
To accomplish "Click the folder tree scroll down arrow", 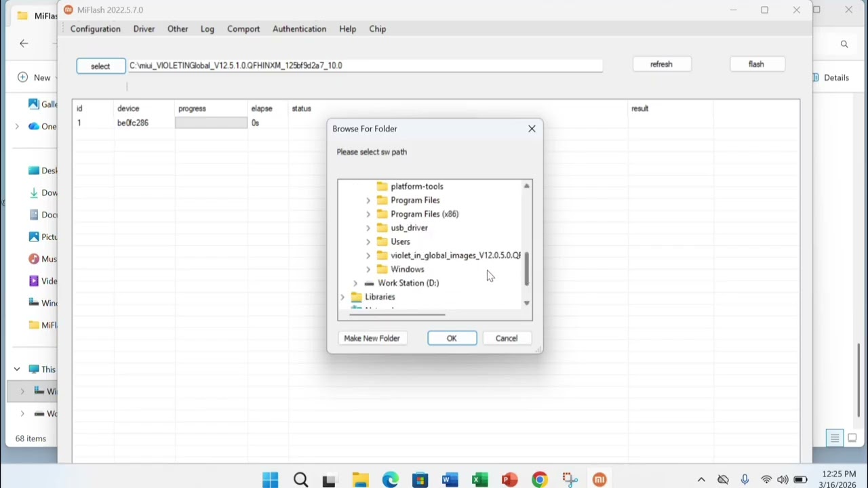I will pyautogui.click(x=526, y=304).
